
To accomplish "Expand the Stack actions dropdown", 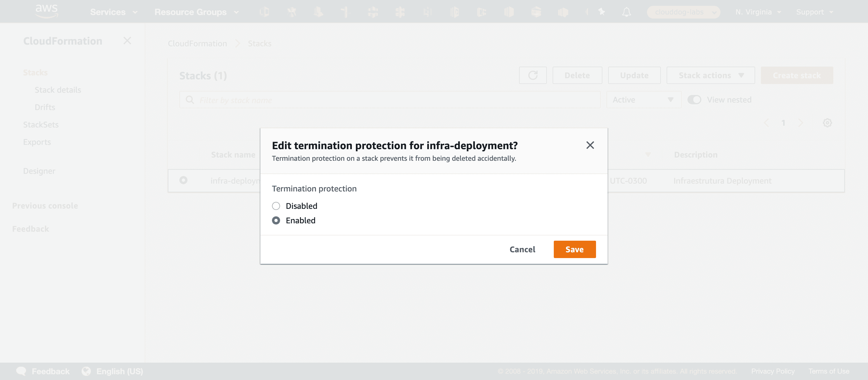I will (710, 75).
